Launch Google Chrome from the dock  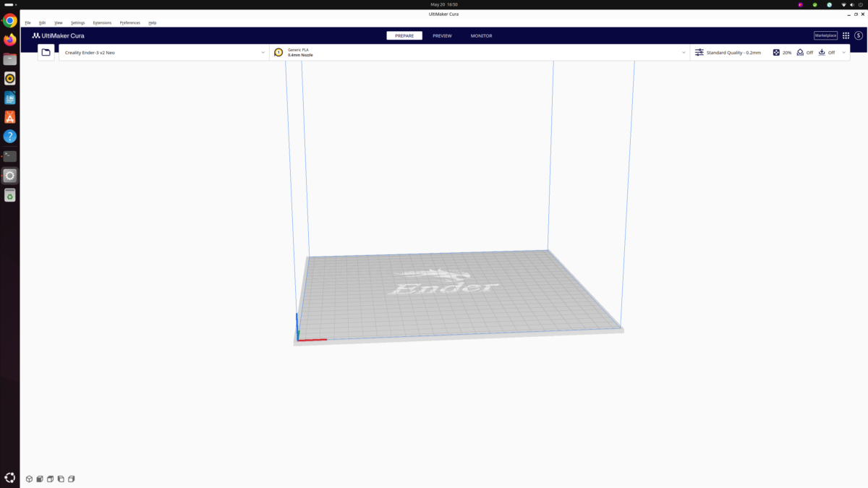(x=10, y=21)
